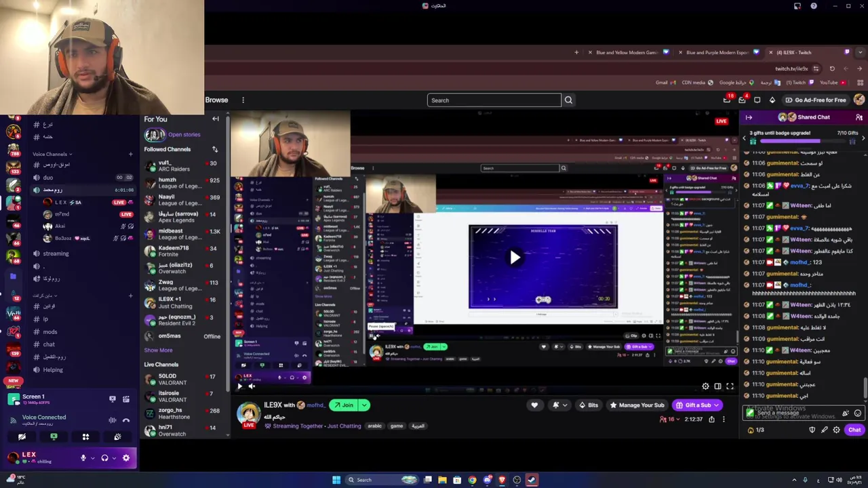The height and width of the screenshot is (488, 868).
Task: Sort the Followed Channels list
Action: 215,149
